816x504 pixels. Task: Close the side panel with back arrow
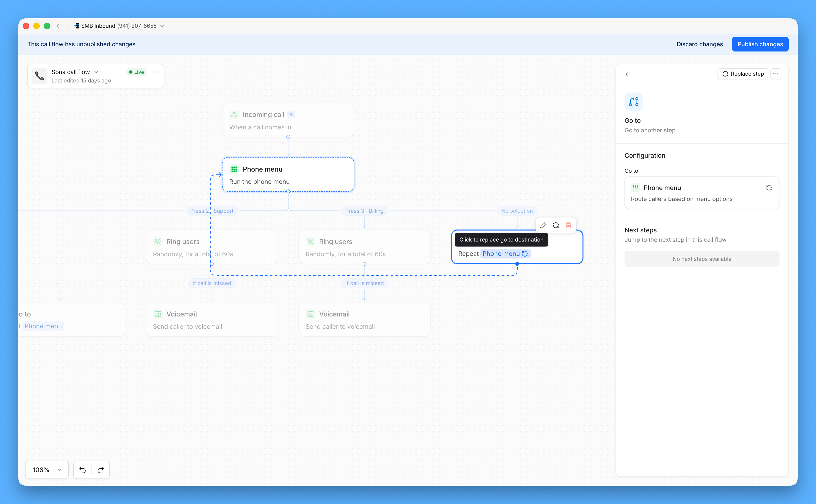[628, 74]
